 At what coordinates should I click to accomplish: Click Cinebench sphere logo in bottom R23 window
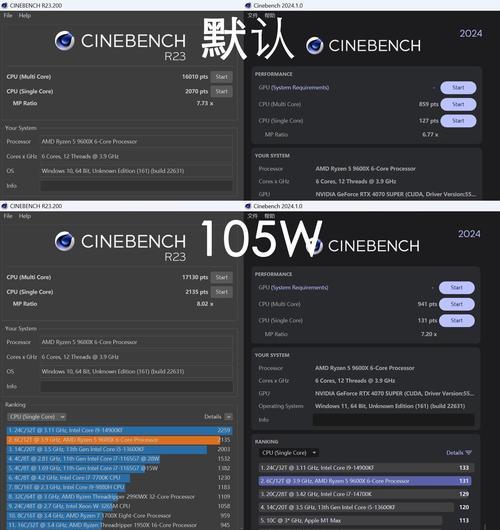pos(64,241)
